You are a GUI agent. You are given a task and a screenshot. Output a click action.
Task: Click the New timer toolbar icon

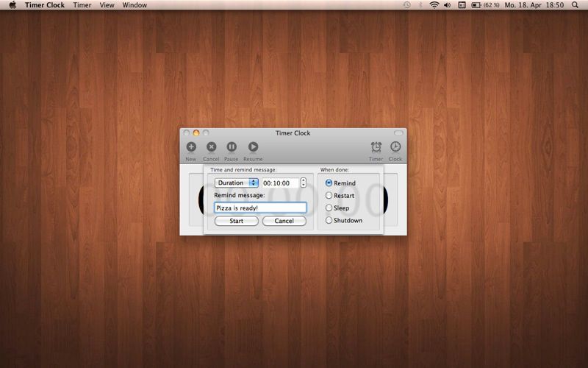click(191, 146)
